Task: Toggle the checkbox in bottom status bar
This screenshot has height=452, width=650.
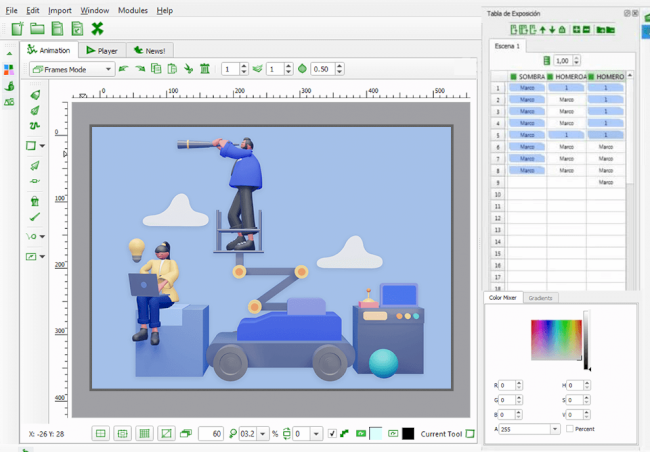Action: 332,433
